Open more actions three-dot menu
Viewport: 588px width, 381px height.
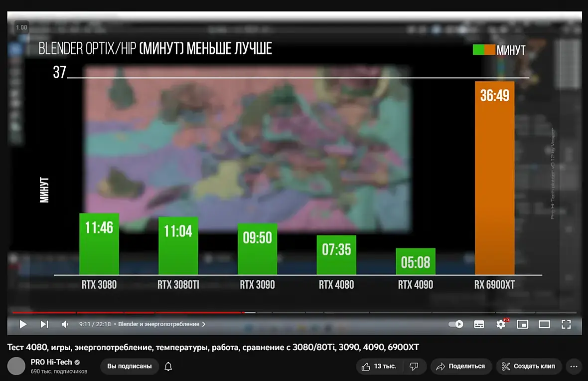pyautogui.click(x=574, y=367)
